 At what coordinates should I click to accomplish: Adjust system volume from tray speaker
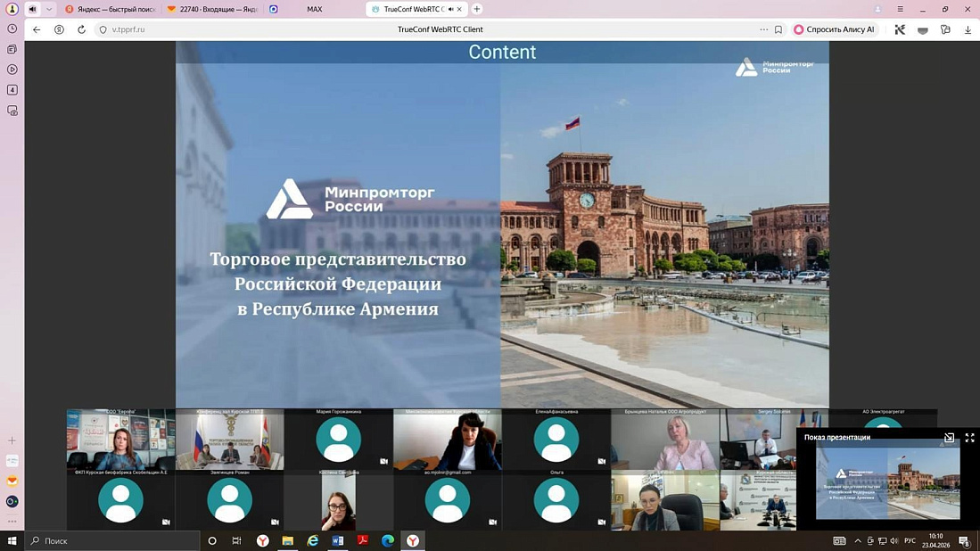pyautogui.click(x=894, y=540)
